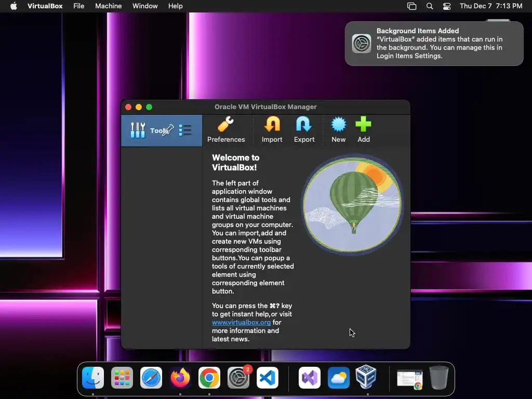The width and height of the screenshot is (532, 399).
Task: Click the Import appliance icon
Action: click(272, 129)
